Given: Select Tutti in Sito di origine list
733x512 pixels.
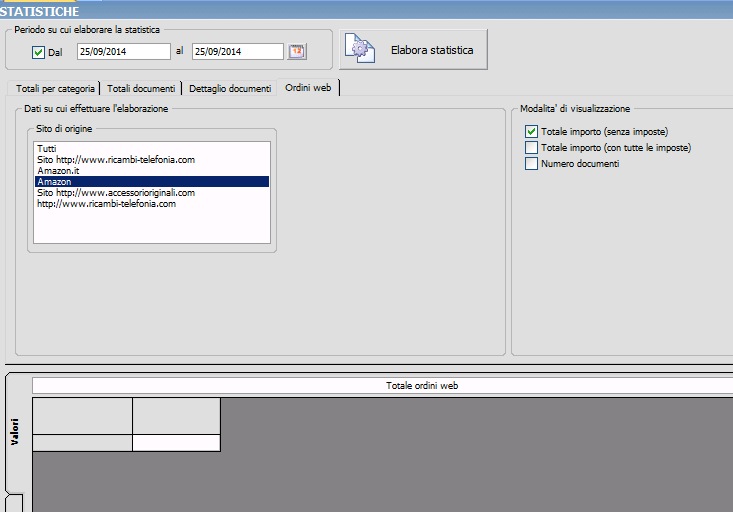Looking at the screenshot, I should 152,149.
